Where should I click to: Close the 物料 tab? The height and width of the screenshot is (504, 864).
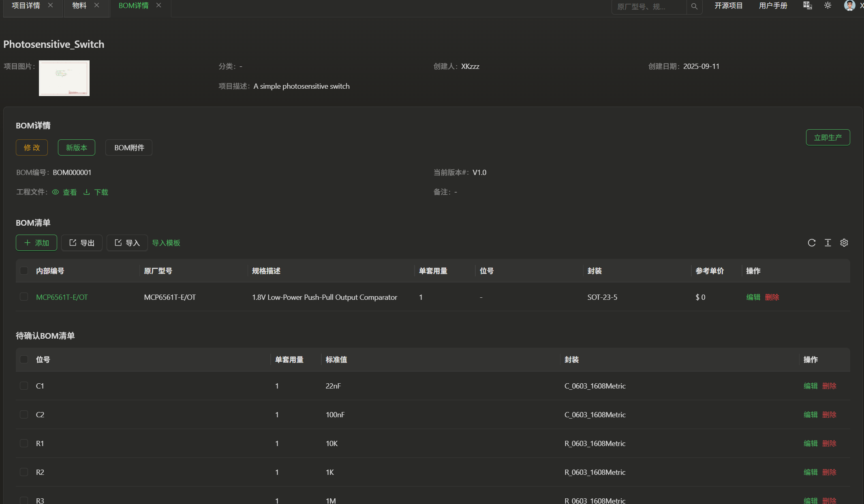96,5
